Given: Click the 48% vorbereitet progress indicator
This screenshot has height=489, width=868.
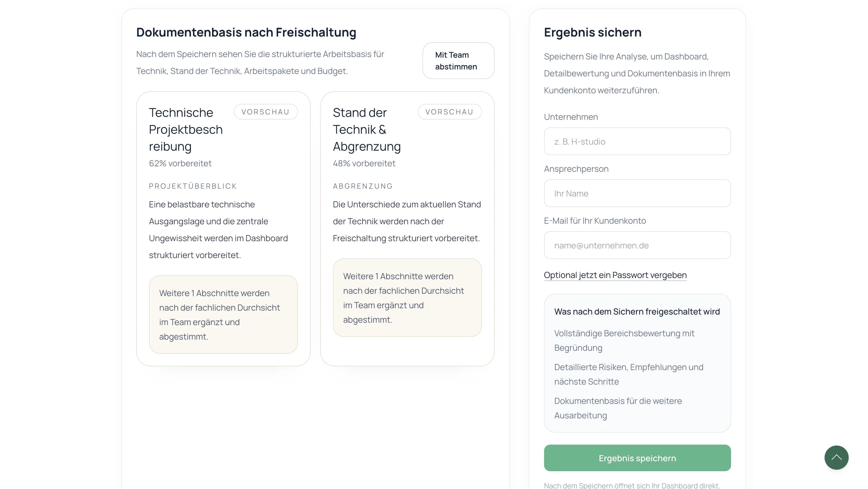Looking at the screenshot, I should pos(364,163).
